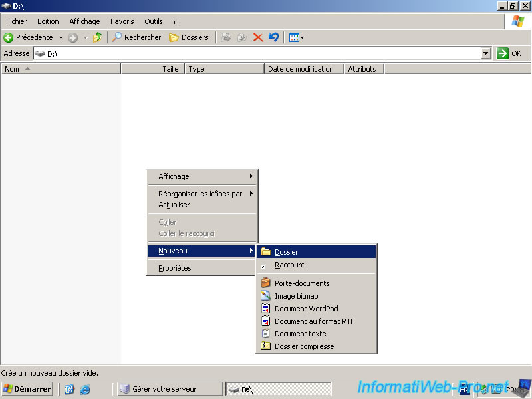
Task: Open the Outils menu
Action: 153,21
